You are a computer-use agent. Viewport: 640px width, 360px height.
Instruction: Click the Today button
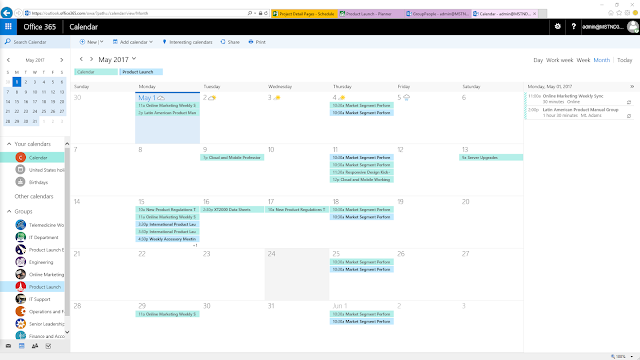coord(624,60)
